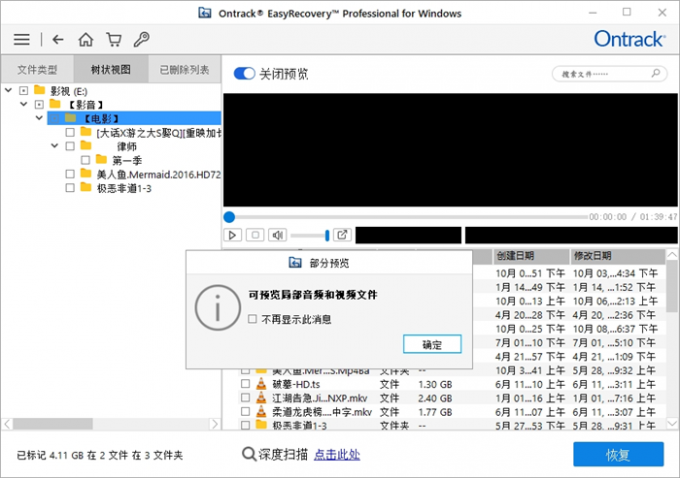
Task: Check the 不再显示此消息 checkbox
Action: pyautogui.click(x=253, y=319)
